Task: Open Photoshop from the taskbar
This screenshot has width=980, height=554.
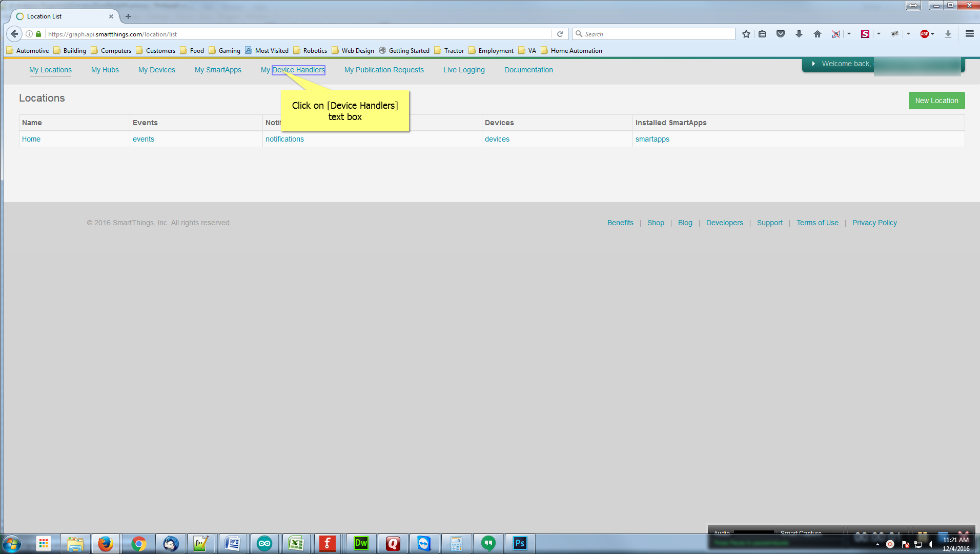Action: (x=520, y=543)
